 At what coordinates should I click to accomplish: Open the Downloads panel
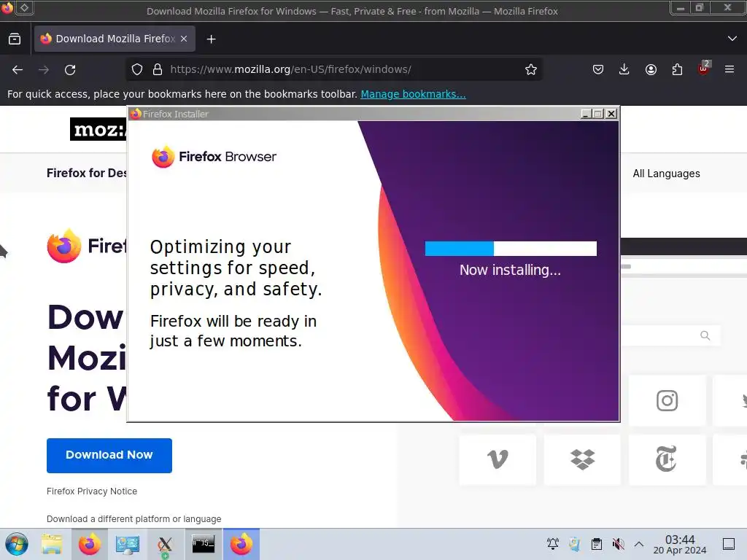(x=624, y=69)
